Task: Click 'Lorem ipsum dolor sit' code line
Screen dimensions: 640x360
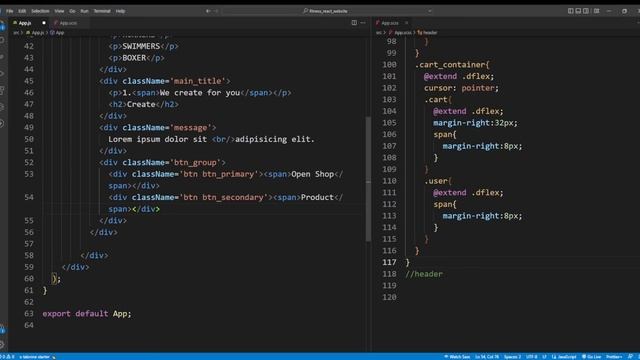Action: 211,139
